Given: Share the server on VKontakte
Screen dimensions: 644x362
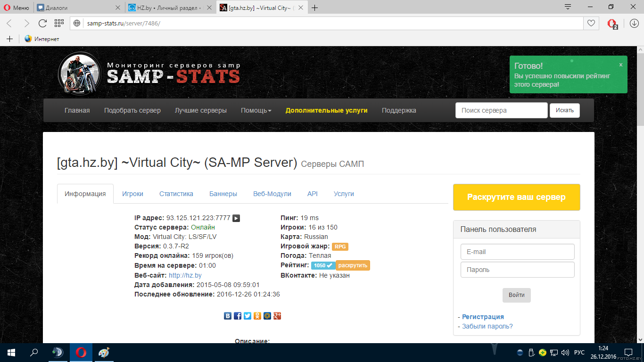Looking at the screenshot, I should (228, 316).
